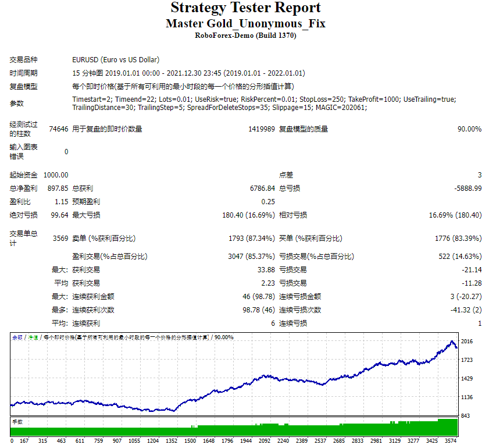Click the 897.85 total net profit value

pos(58,189)
